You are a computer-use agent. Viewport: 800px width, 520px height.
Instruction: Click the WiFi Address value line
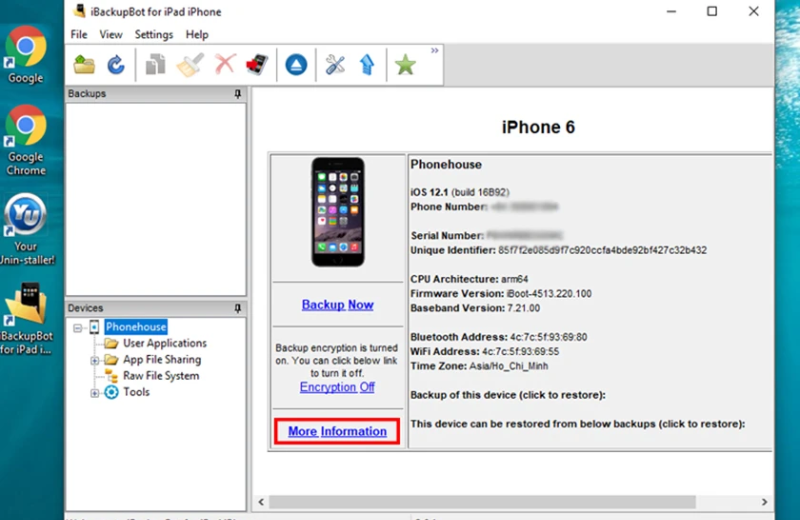point(485,352)
